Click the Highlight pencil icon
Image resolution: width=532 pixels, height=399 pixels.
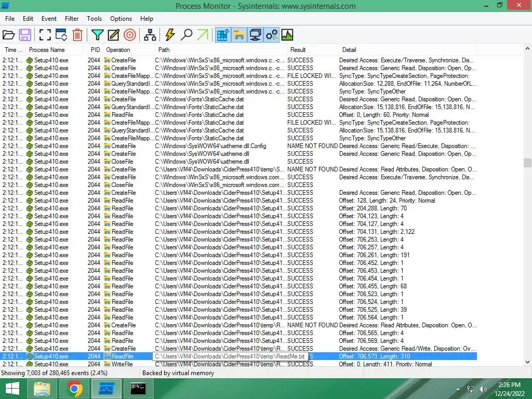pyautogui.click(x=113, y=35)
